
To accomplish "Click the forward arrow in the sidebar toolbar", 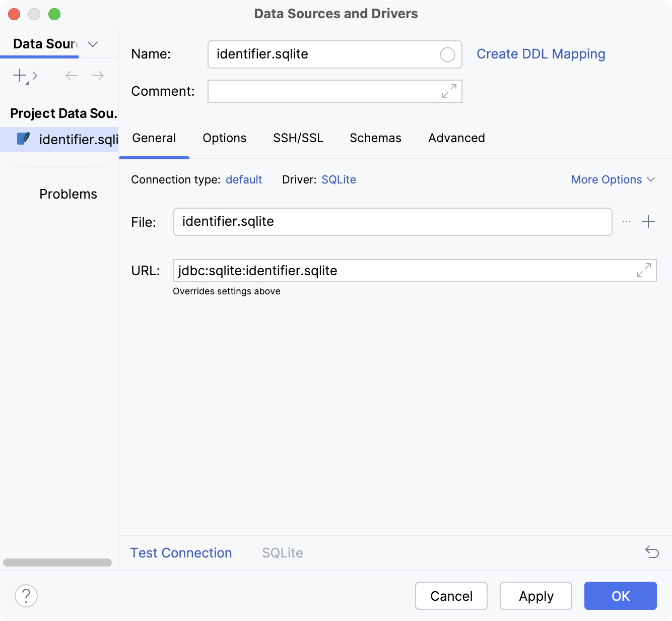I will coord(98,76).
